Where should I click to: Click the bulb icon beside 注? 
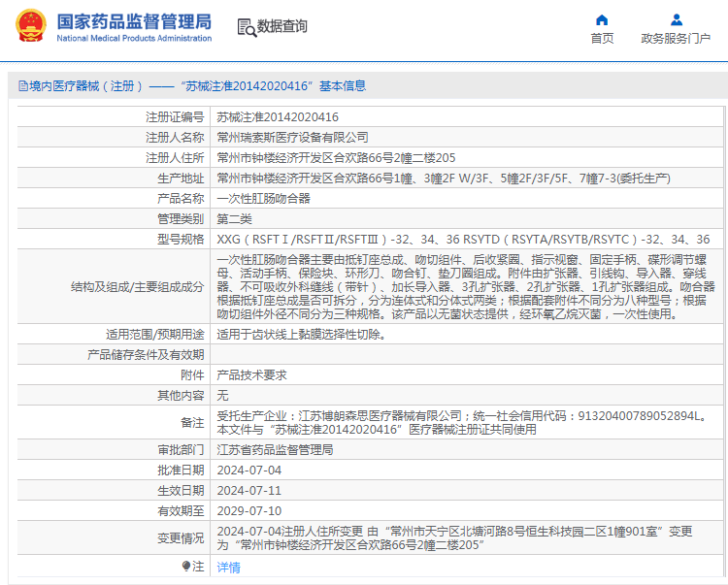tap(186, 566)
